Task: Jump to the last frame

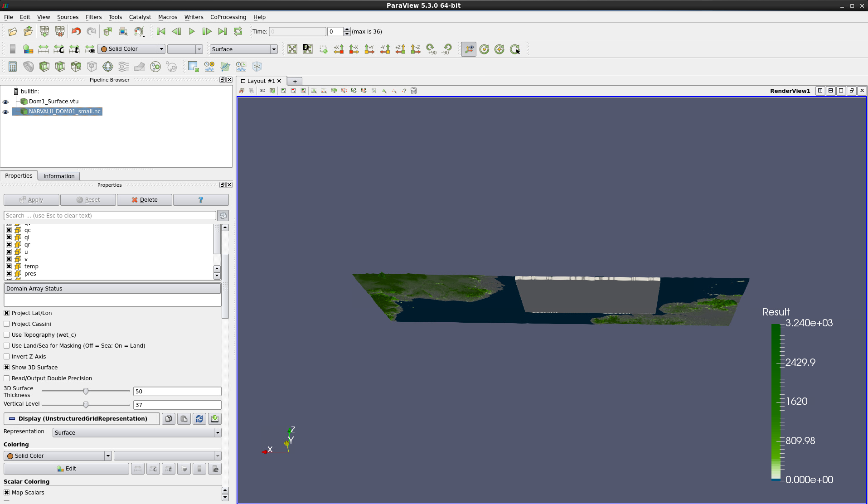Action: point(222,32)
